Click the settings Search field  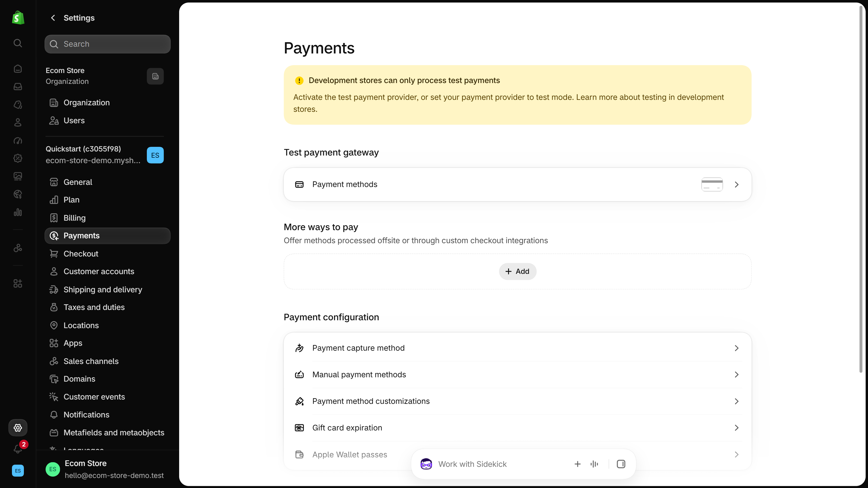[x=107, y=44]
